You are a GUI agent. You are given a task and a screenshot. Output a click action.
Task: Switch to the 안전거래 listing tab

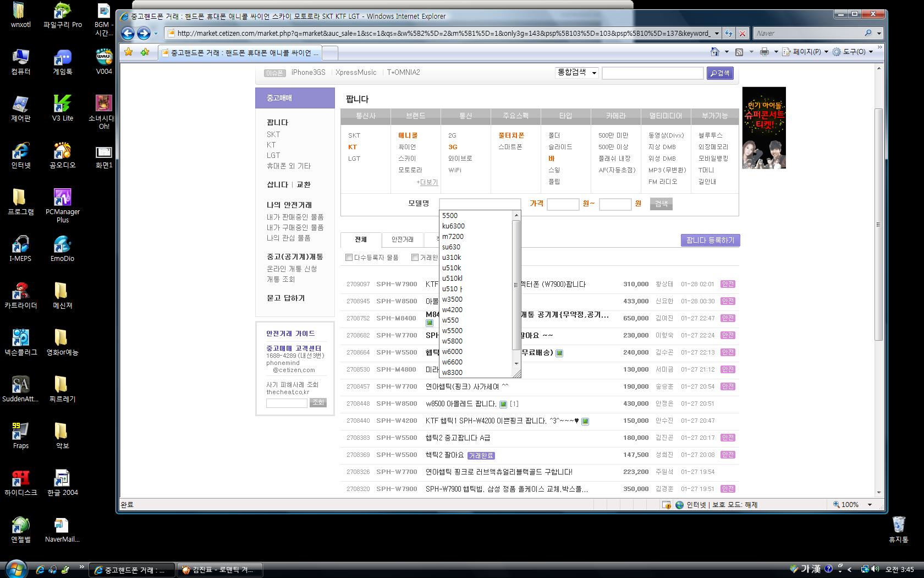(403, 239)
